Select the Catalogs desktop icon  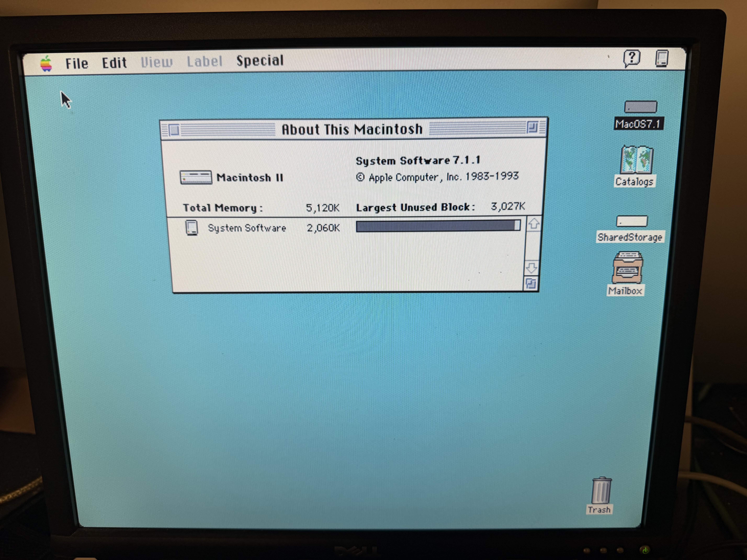coord(637,159)
